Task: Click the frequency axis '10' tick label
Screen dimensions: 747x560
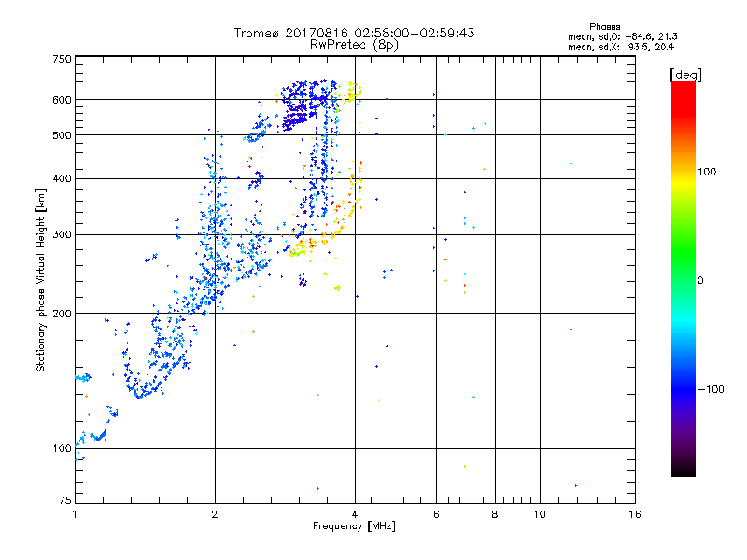Action: click(x=540, y=514)
